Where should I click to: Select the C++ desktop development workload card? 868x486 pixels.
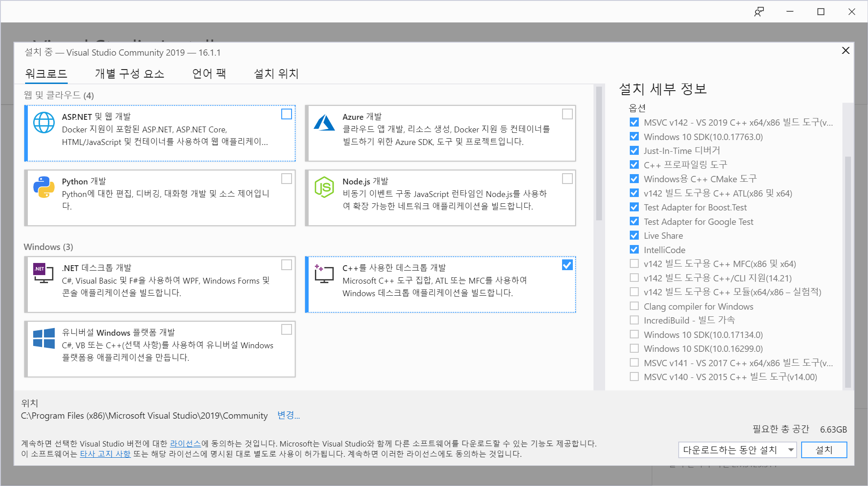[441, 285]
